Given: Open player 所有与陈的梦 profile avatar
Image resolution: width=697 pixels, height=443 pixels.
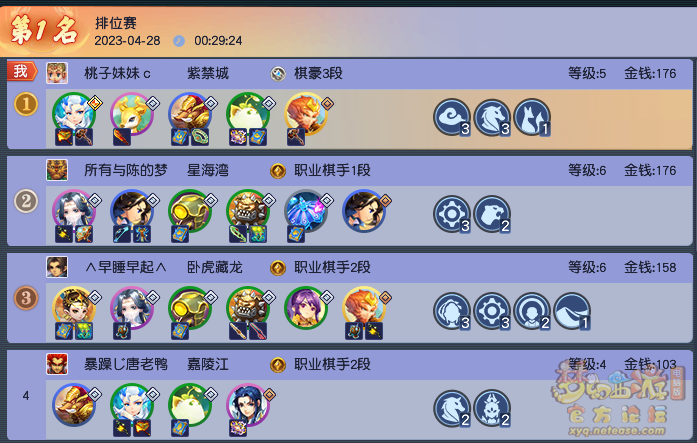Looking at the screenshot, I should pos(57,170).
